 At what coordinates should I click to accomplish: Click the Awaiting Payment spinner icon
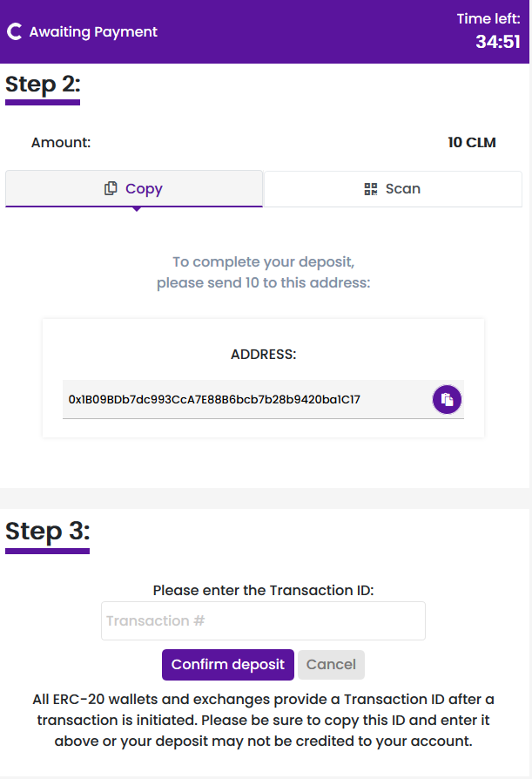coord(15,31)
